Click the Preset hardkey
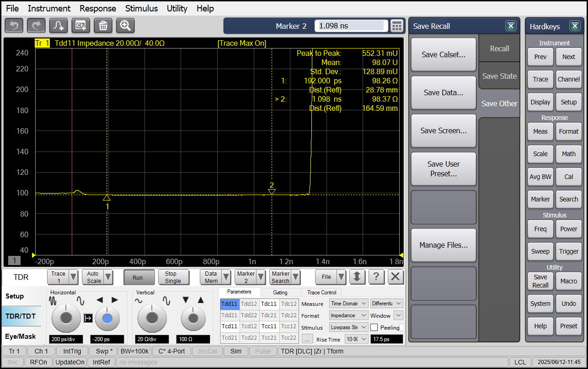This screenshot has width=588, height=369. pyautogui.click(x=569, y=326)
